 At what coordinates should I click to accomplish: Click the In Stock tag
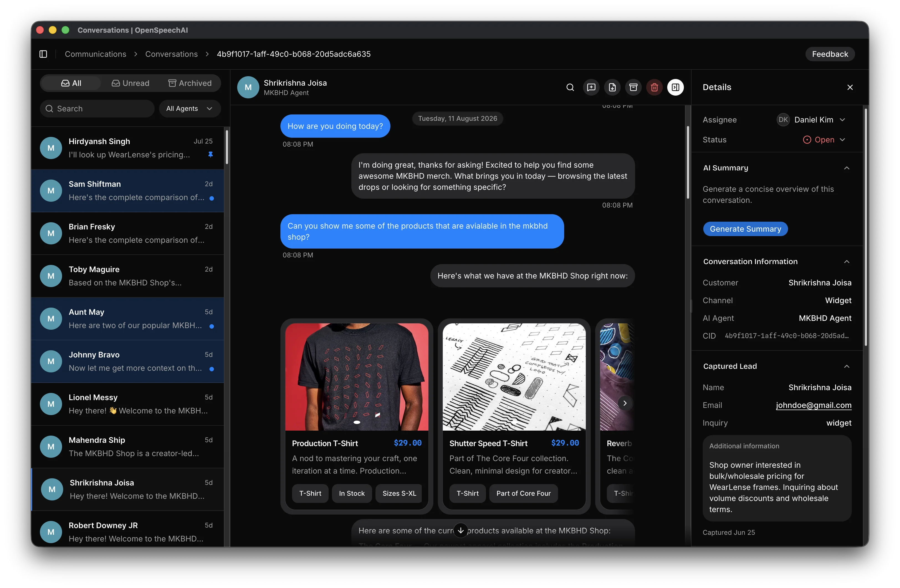click(352, 493)
